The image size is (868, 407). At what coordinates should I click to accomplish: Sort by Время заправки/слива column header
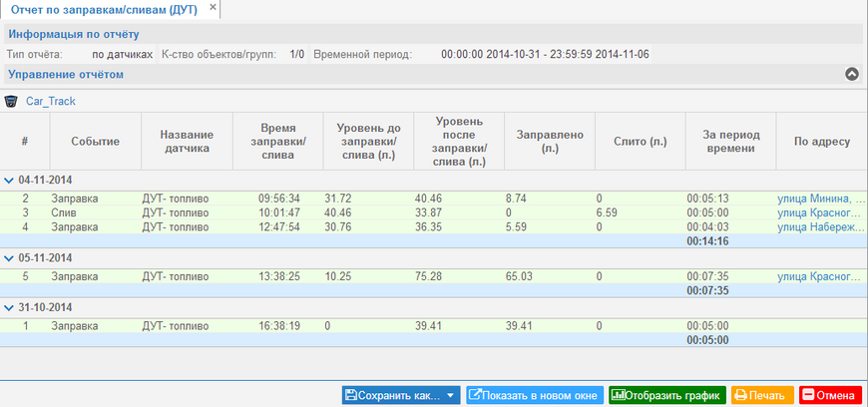pos(278,142)
